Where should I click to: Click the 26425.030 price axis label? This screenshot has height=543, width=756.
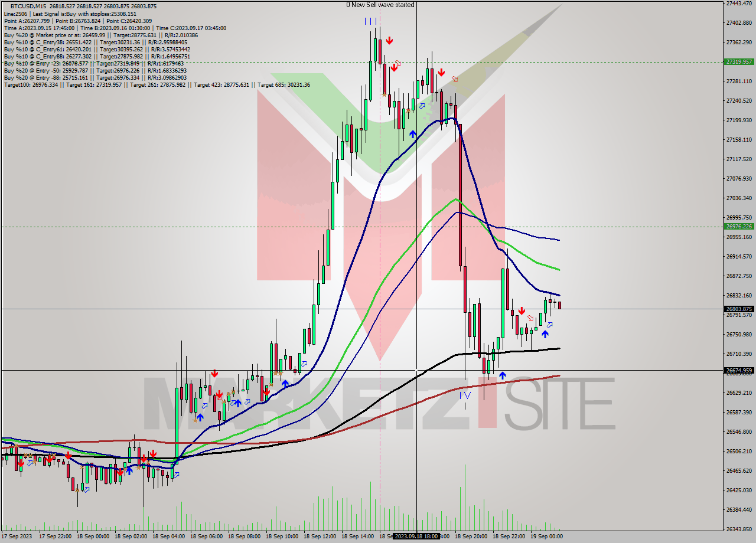739,490
